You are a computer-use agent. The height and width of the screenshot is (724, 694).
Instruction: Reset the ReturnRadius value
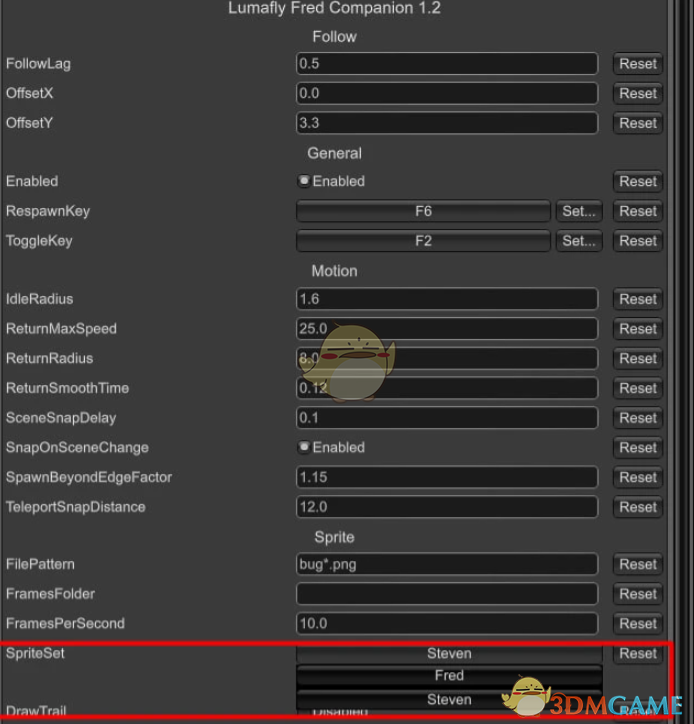coord(638,358)
